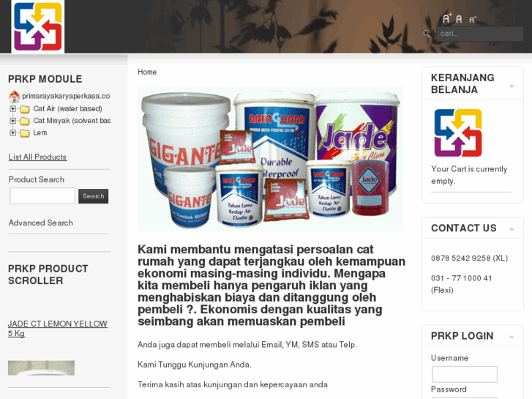Image resolution: width=532 pixels, height=399 pixels.
Task: Open List All Products link
Action: coord(37,157)
